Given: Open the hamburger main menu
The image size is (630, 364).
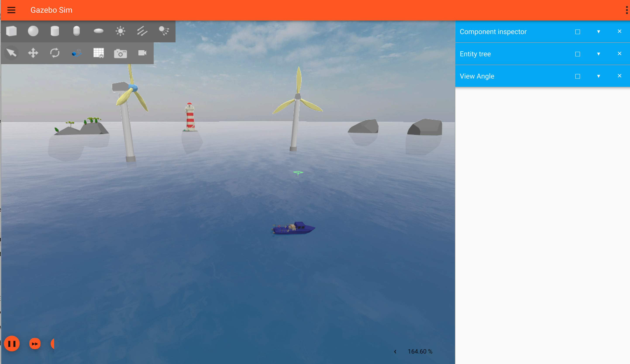Looking at the screenshot, I should [11, 10].
